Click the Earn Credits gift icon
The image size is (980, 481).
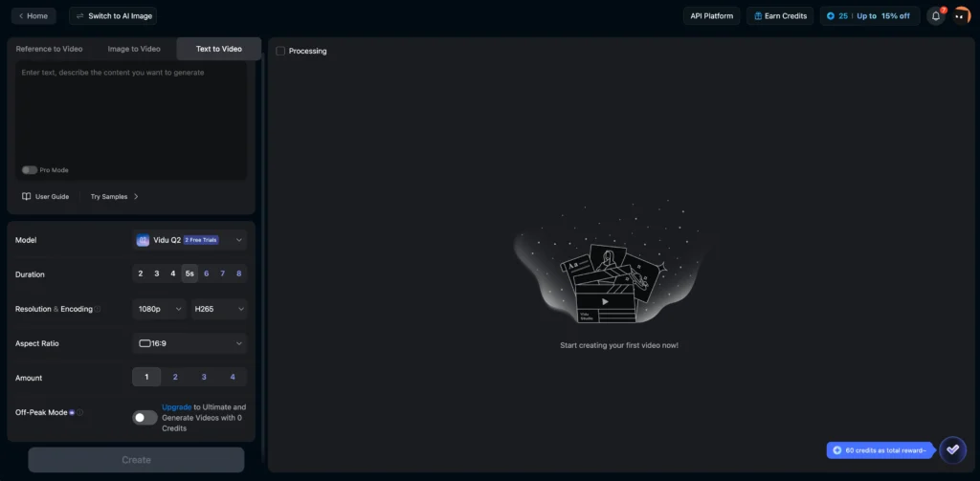click(x=757, y=16)
